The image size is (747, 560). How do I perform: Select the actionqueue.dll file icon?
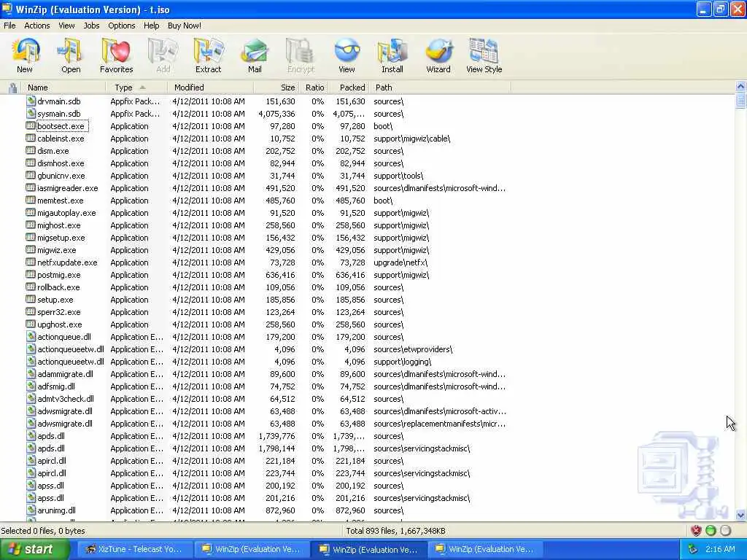pyautogui.click(x=31, y=336)
